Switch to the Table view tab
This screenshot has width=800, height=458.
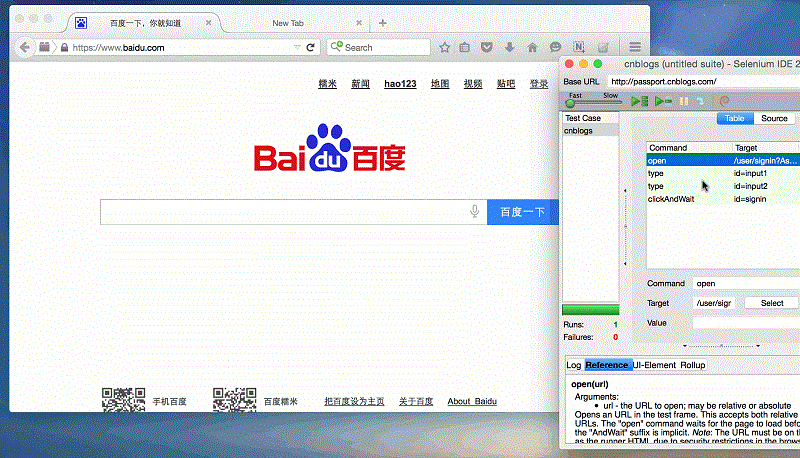(x=735, y=118)
